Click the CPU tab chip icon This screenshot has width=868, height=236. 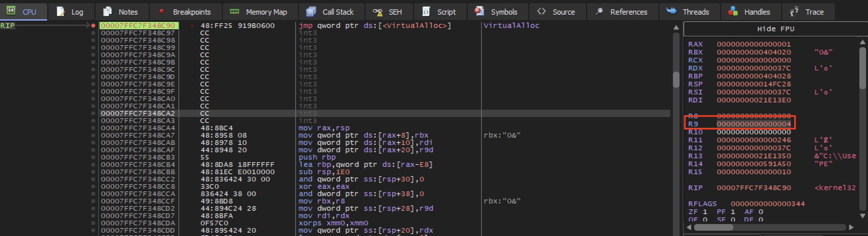[x=11, y=11]
